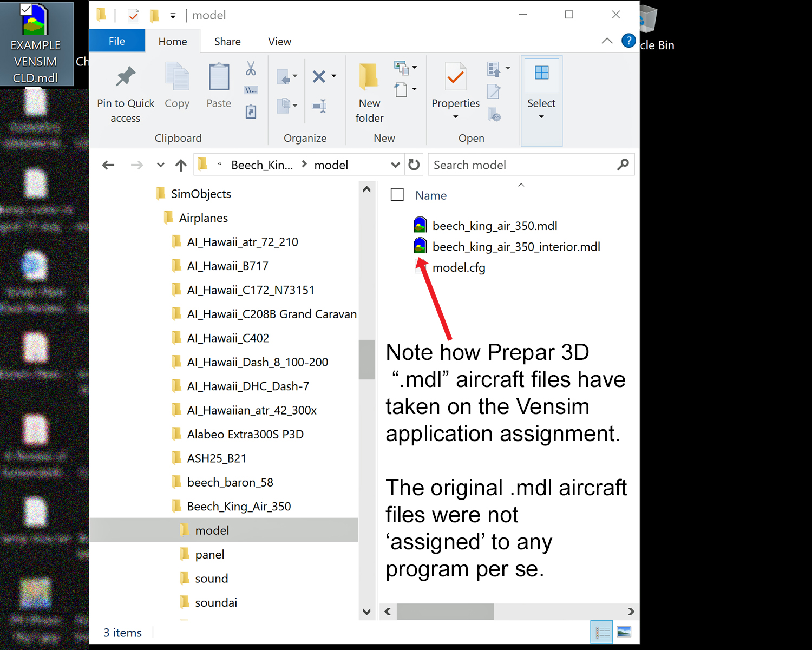The width and height of the screenshot is (812, 650).
Task: Click the Paste shortcut icon
Action: pyautogui.click(x=251, y=111)
